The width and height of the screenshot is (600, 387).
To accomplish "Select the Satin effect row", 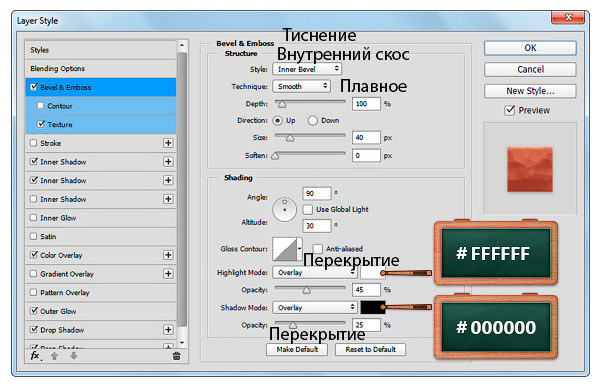I will pos(101,237).
